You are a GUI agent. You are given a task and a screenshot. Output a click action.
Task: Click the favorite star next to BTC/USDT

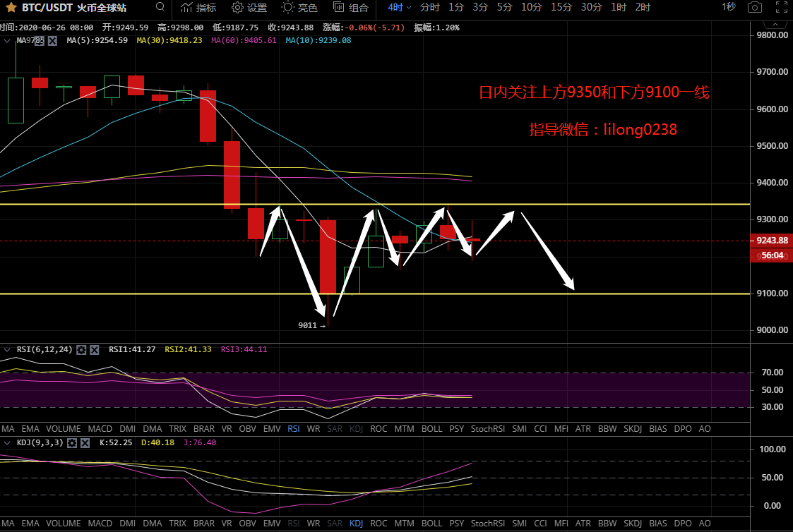(x=11, y=8)
